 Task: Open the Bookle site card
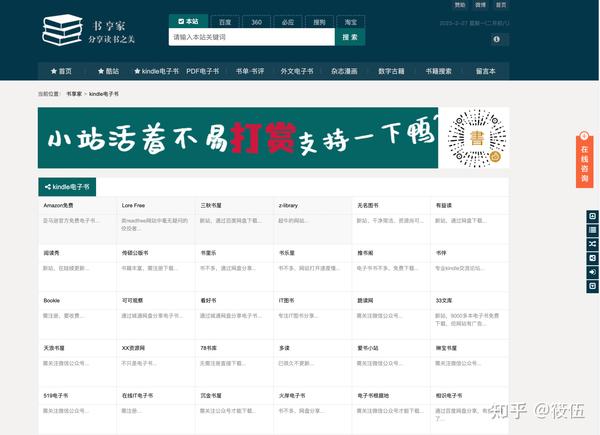tap(77, 315)
